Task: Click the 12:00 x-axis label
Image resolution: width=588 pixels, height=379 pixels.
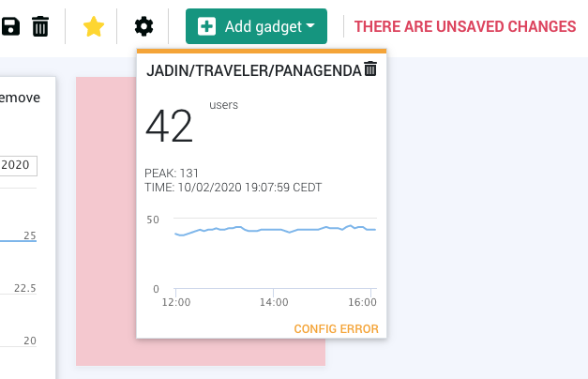Action: 176,303
